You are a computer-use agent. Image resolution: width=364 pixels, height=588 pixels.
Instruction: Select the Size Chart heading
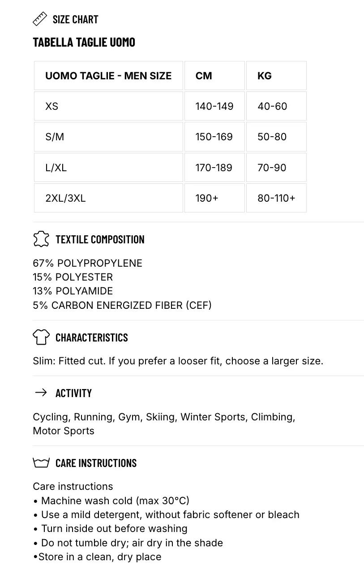[x=75, y=19]
